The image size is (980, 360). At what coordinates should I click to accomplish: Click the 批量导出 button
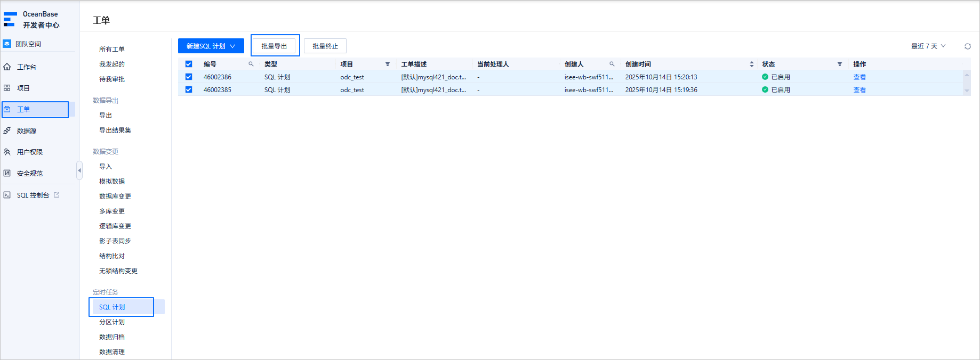[274, 46]
